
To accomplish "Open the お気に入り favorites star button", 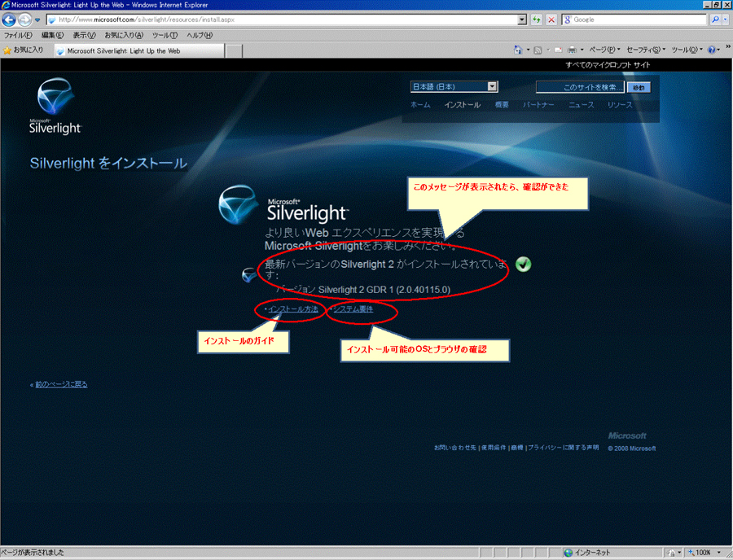I will point(24,50).
